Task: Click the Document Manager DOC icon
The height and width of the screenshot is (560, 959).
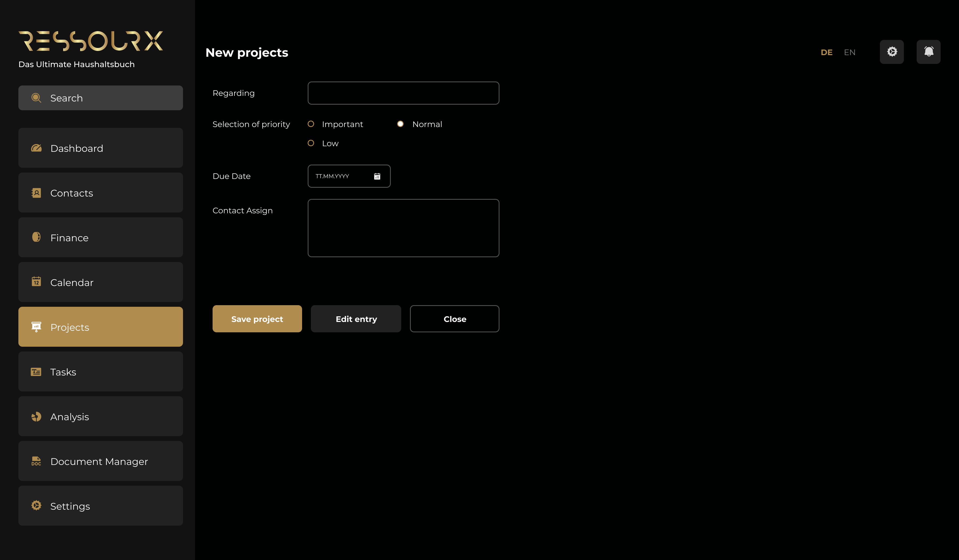Action: pyautogui.click(x=36, y=461)
